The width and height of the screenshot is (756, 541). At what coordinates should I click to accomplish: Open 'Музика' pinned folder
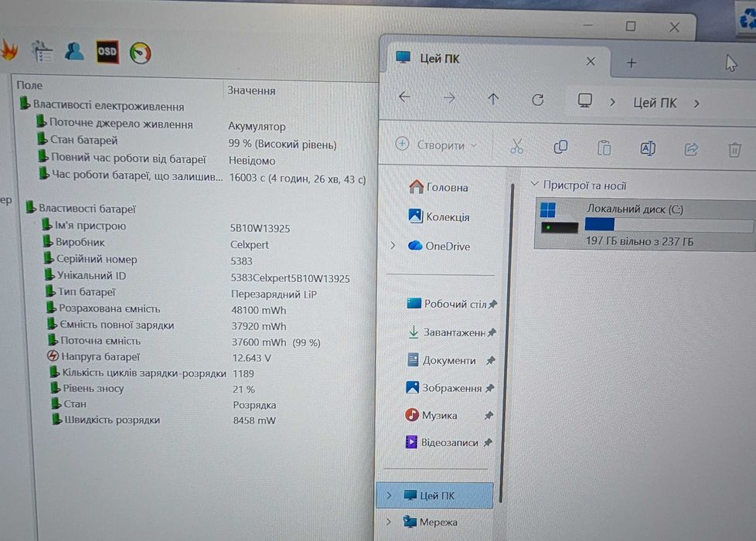(x=448, y=415)
